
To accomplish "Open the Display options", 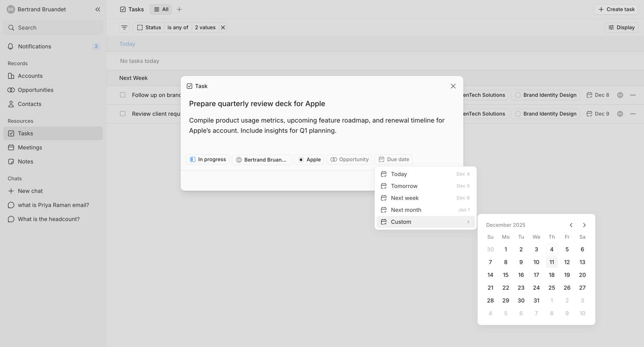I will pos(621,27).
